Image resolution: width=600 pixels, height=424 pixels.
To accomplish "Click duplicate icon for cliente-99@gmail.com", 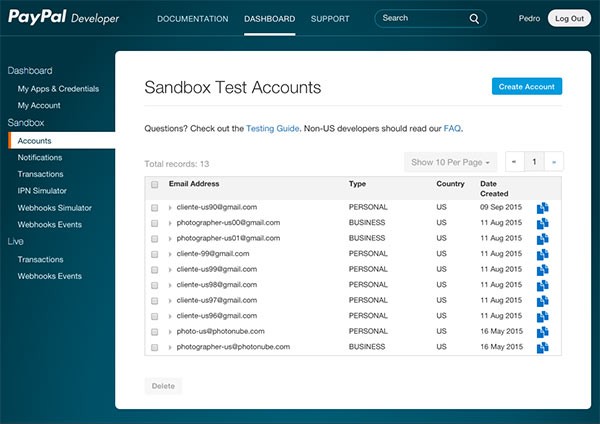I will pos(542,254).
